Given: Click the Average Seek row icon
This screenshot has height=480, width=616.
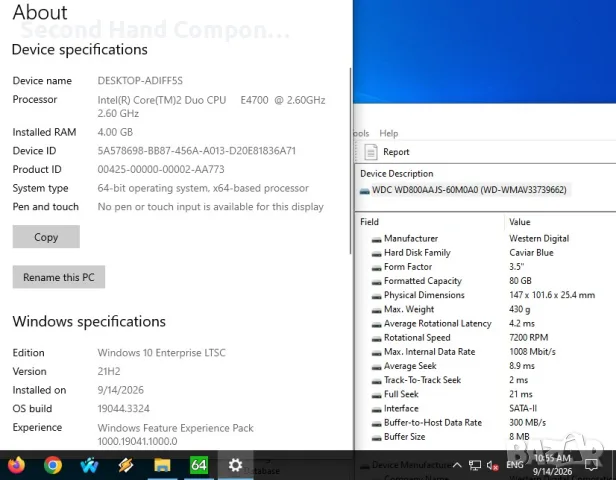Looking at the screenshot, I should click(376, 366).
